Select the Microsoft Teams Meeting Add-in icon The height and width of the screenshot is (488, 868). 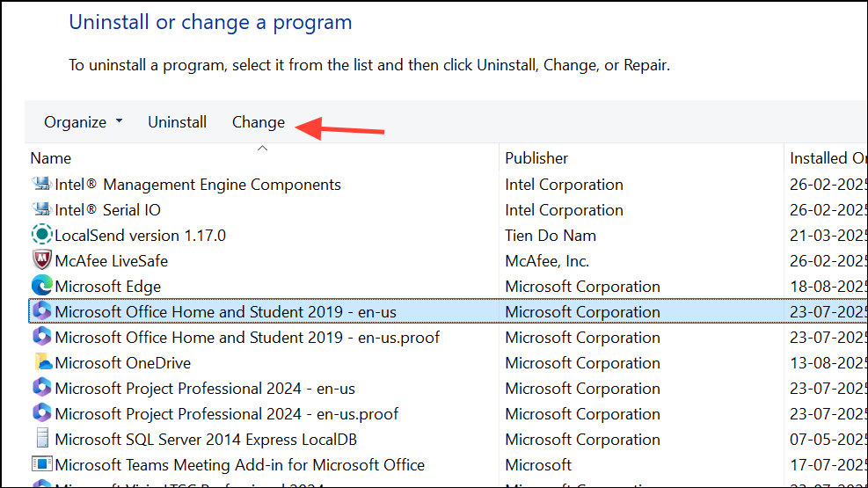pos(41,465)
